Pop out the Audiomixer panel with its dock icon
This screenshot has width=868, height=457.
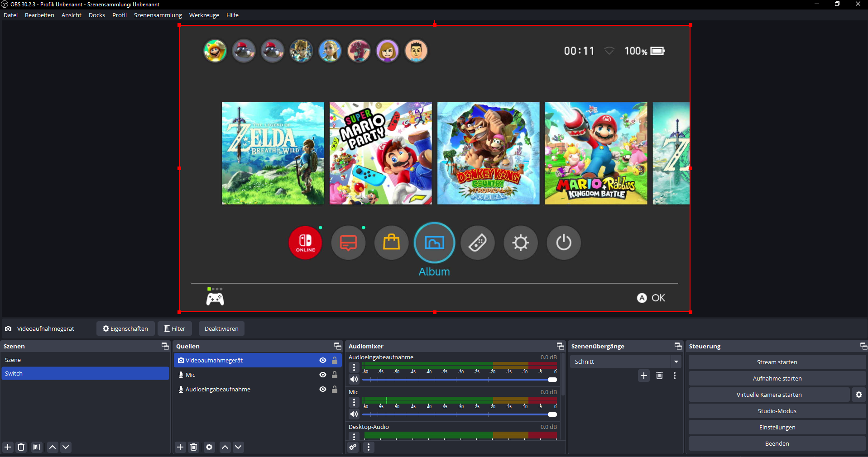560,346
